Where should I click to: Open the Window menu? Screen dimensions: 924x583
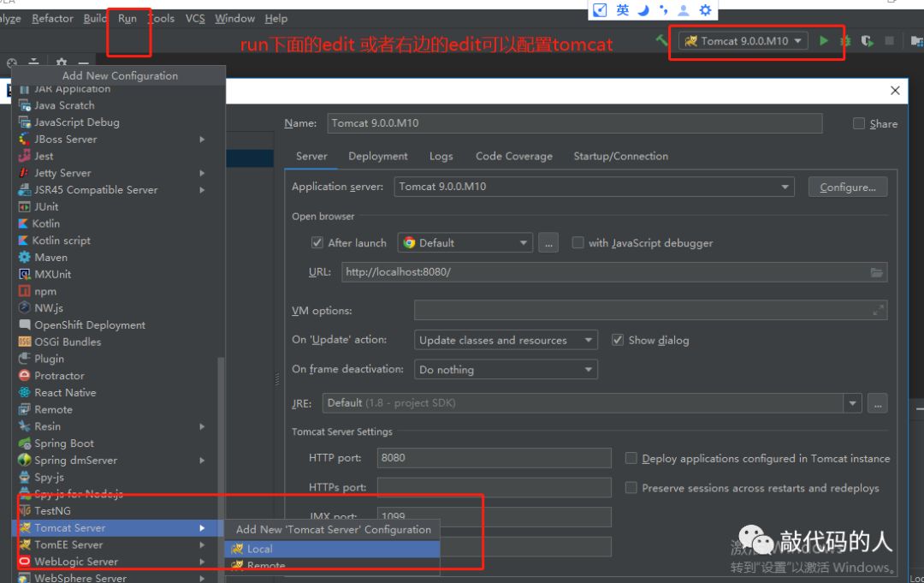234,18
